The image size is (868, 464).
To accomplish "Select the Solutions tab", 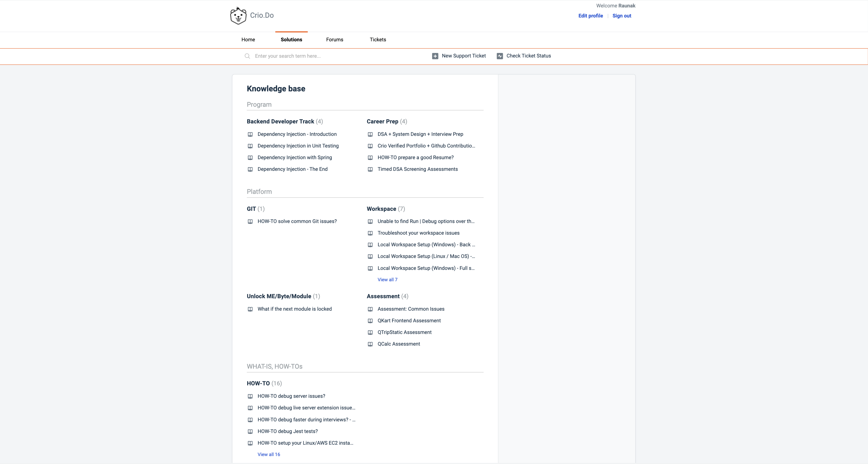I will [x=291, y=40].
